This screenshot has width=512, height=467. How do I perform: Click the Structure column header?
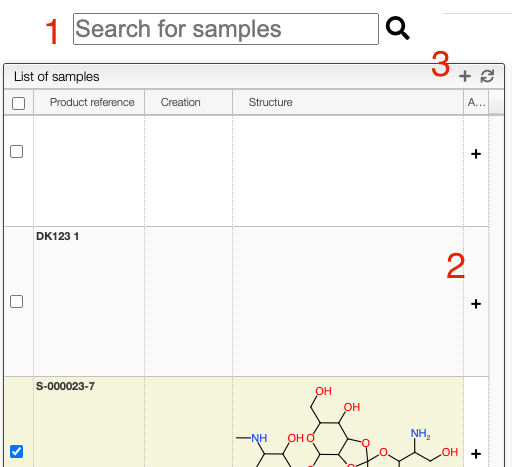[x=270, y=102]
